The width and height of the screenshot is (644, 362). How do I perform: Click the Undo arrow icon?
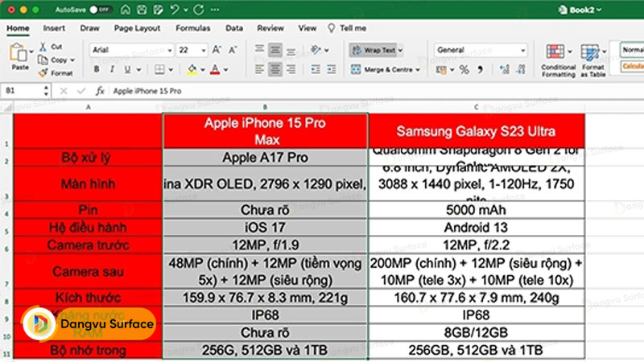[175, 10]
